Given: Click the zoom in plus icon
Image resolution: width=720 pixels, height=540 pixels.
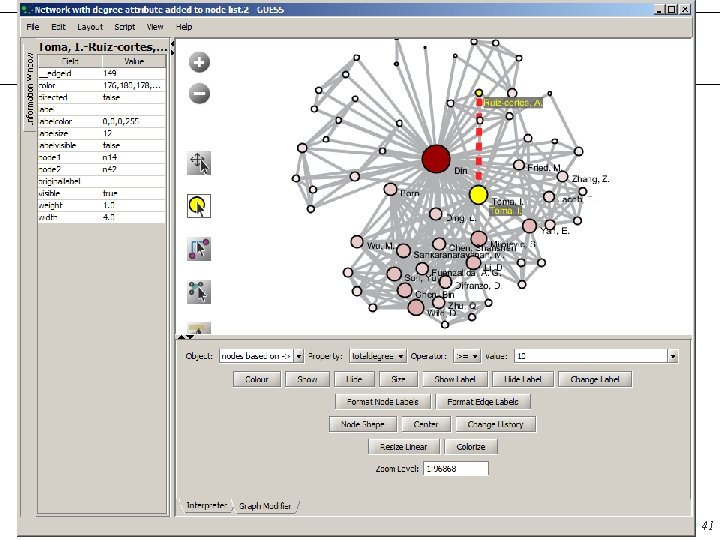Looking at the screenshot, I should (199, 62).
